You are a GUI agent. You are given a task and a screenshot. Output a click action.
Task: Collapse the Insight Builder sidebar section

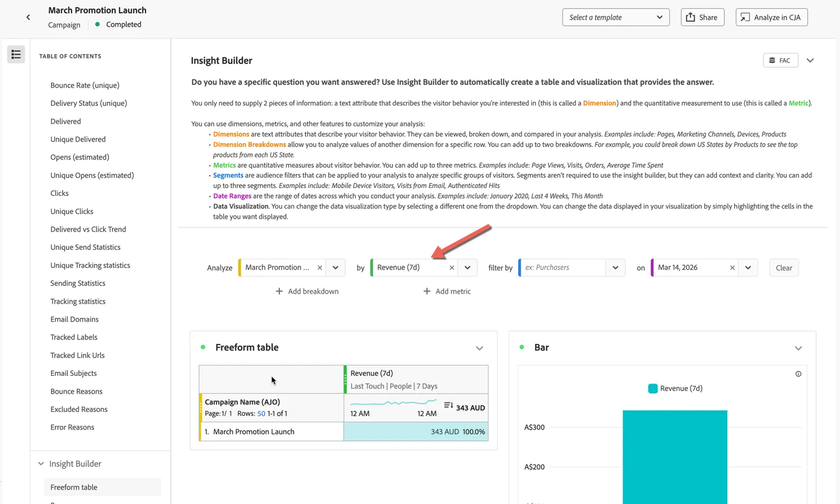(x=41, y=464)
